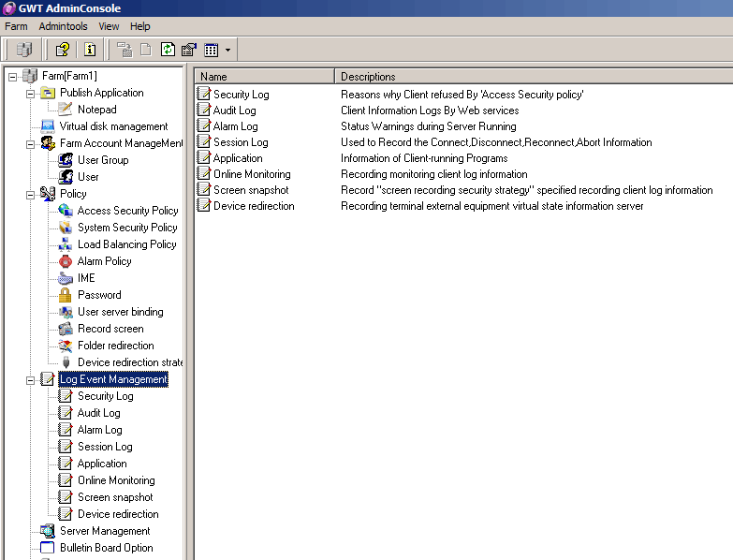733x560 pixels.
Task: Select Session Log row in list
Action: 241,142
